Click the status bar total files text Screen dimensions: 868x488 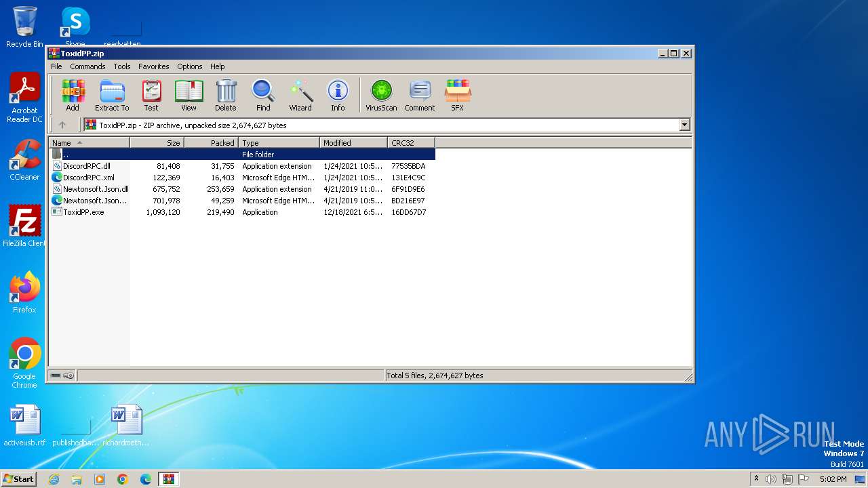coord(435,375)
